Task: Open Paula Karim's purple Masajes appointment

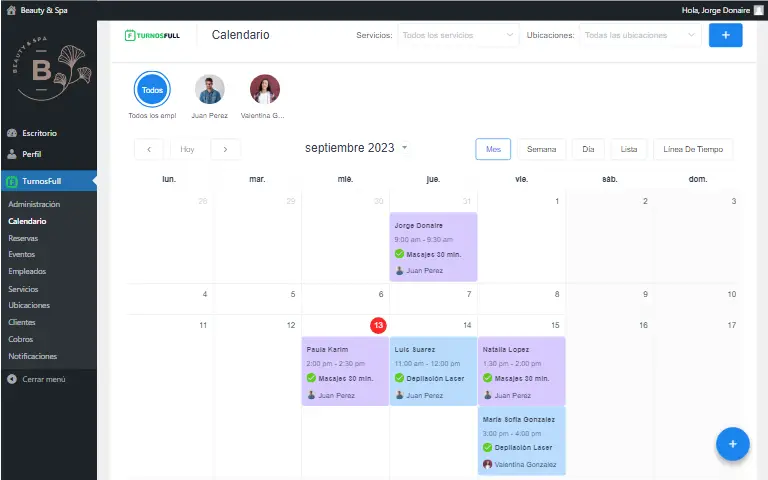Action: 345,371
